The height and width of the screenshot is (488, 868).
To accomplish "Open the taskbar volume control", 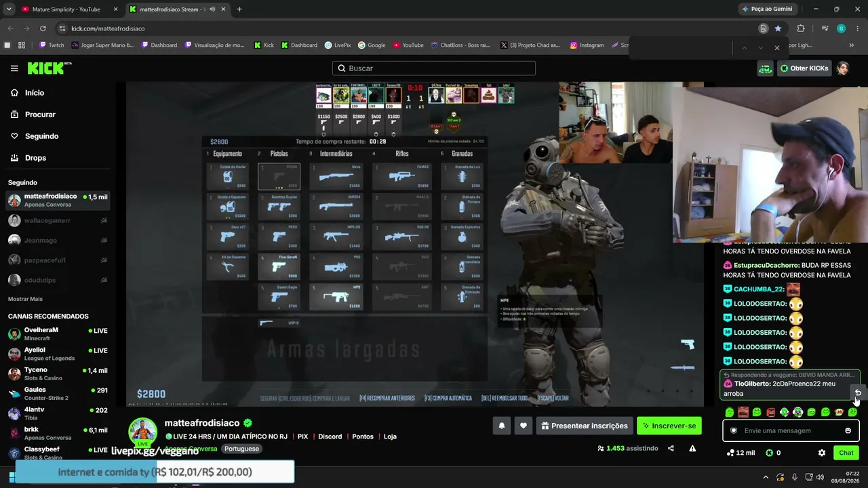I will point(820,477).
